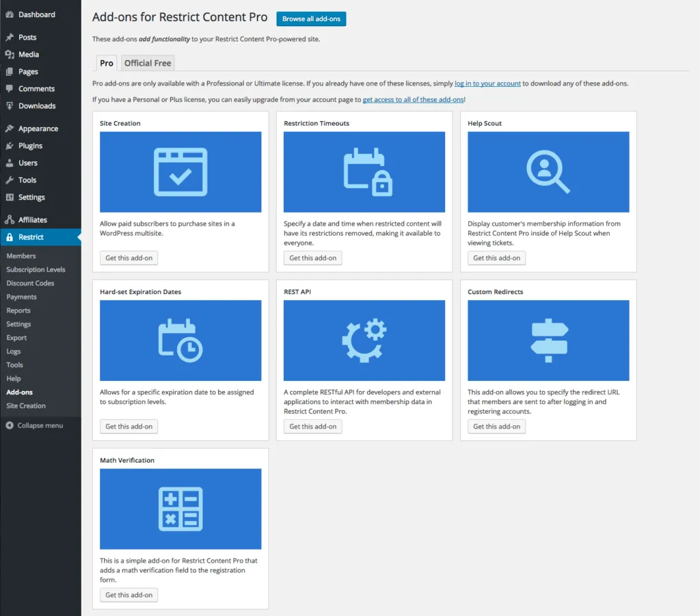Open the Media library icon
Image resolution: width=700 pixels, height=616 pixels.
10,55
